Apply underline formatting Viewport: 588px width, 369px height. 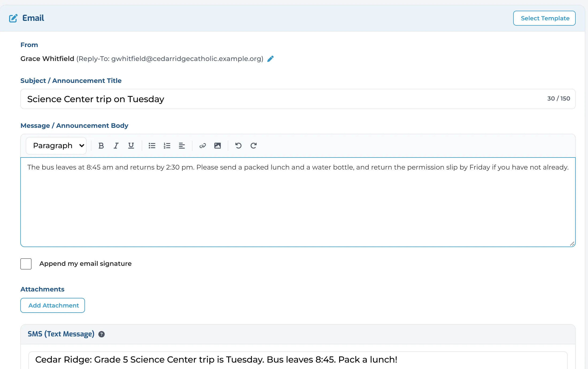coord(131,146)
